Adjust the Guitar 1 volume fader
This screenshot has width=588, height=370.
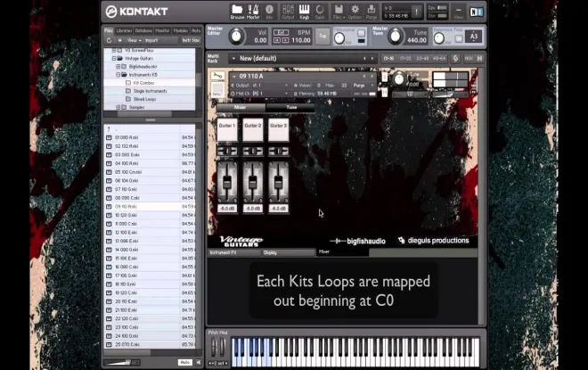pos(227,183)
